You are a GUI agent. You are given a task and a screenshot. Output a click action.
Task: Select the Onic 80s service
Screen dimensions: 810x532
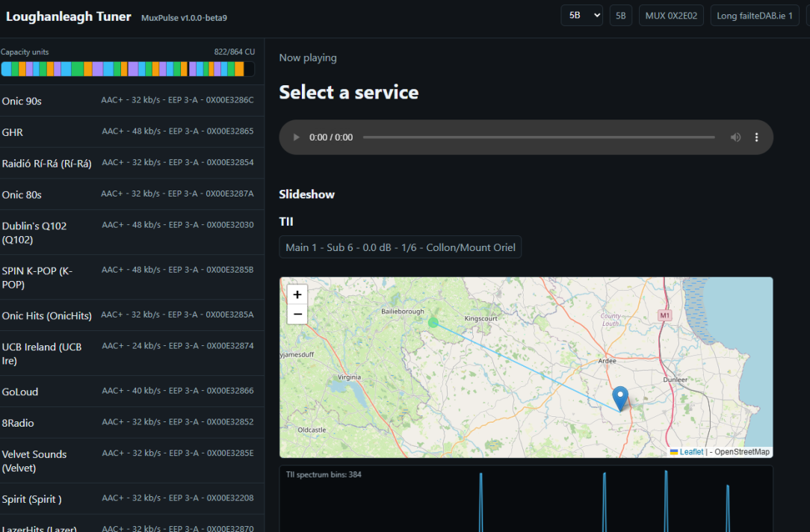point(132,195)
